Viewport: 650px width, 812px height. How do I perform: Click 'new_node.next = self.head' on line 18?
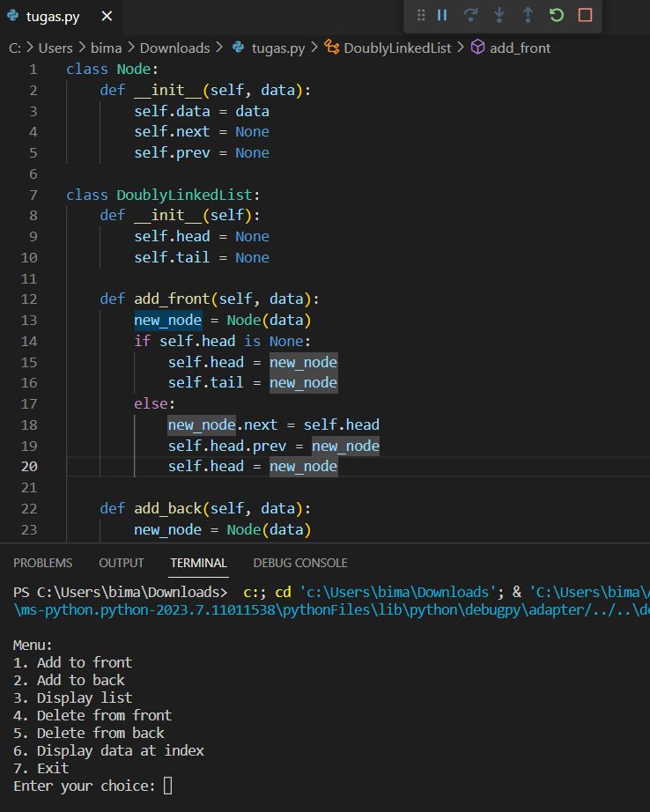[273, 425]
